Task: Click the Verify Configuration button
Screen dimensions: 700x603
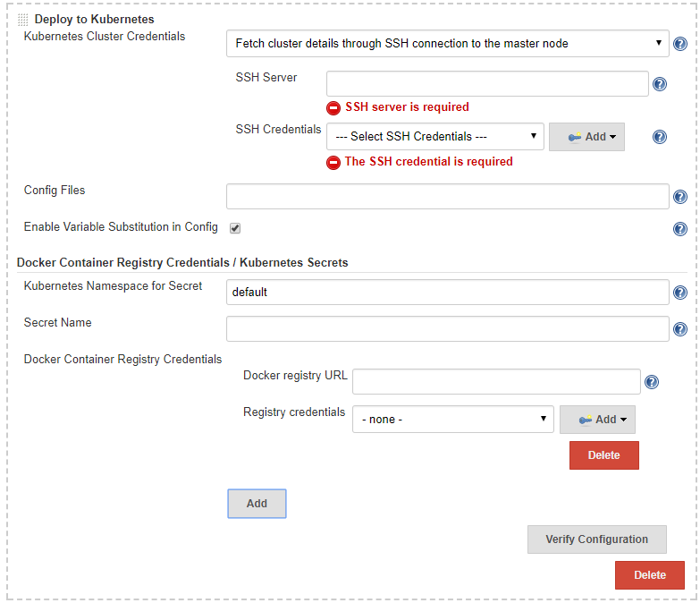Action: pos(597,539)
